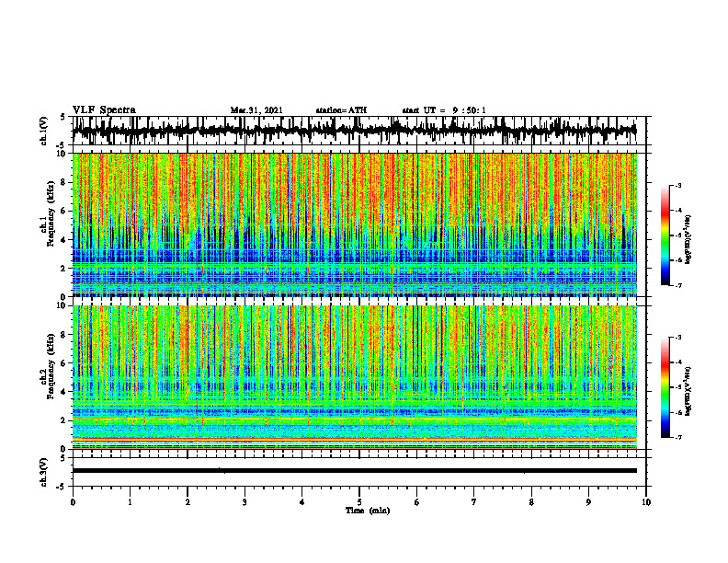Click the "-7" label on ch.2 color bar
728x563 pixels.
[x=677, y=437]
